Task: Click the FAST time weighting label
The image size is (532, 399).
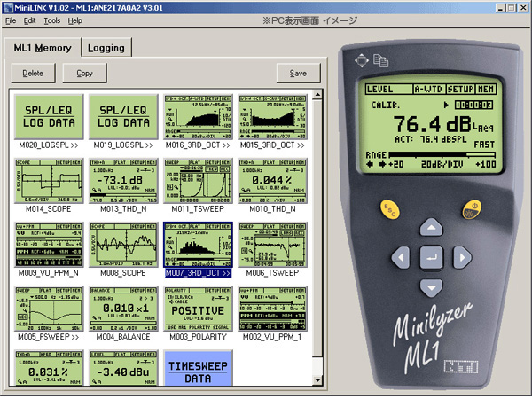Action: (484, 145)
